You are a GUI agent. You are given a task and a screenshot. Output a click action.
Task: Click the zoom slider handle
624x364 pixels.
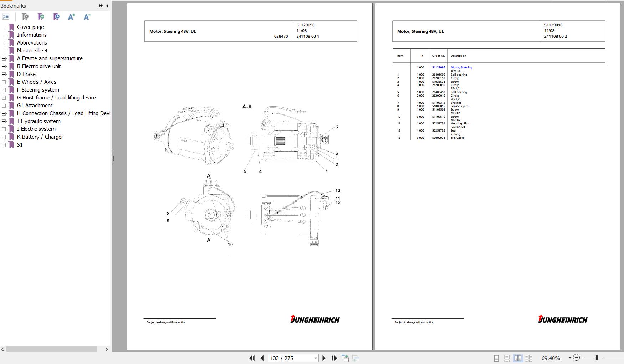point(597,358)
